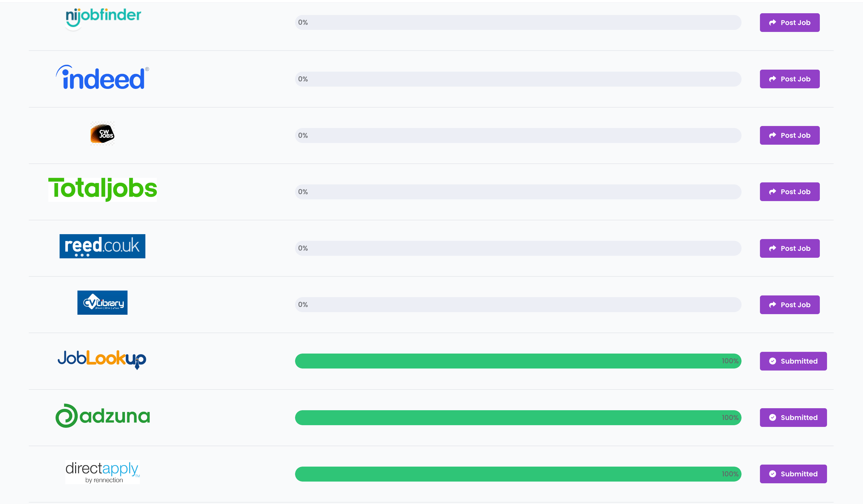This screenshot has width=863, height=504.
Task: Post job to reed.co.uk
Action: (789, 249)
